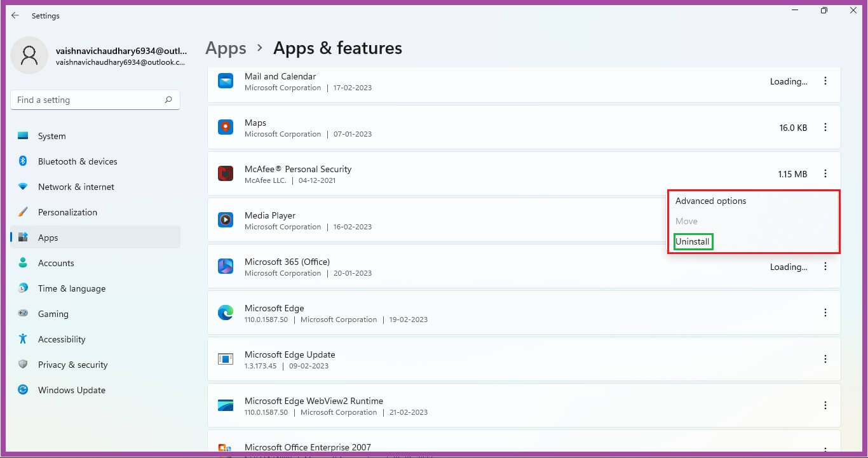Screen dimensions: 868x458
Task: Open the Personalization section
Action: (x=95, y=212)
